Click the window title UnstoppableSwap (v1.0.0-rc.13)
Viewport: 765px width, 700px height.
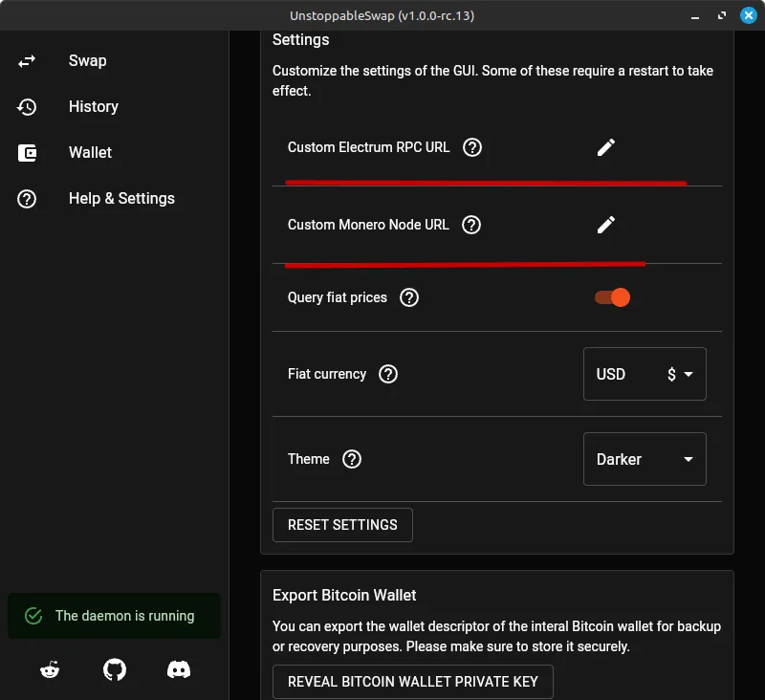click(382, 16)
